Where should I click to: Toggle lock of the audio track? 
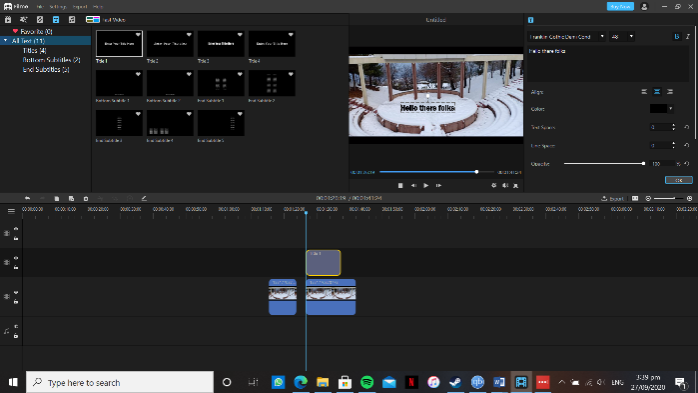coord(16,336)
